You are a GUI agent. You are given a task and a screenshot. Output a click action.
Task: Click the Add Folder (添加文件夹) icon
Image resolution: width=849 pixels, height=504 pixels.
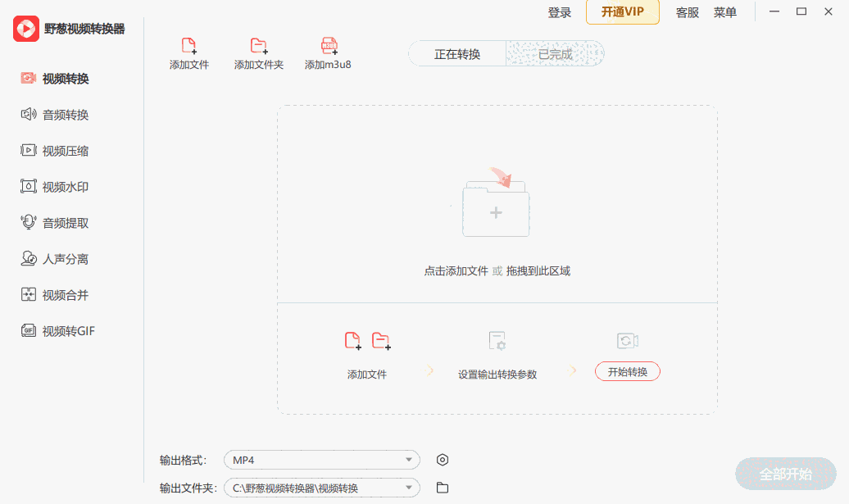click(x=258, y=48)
